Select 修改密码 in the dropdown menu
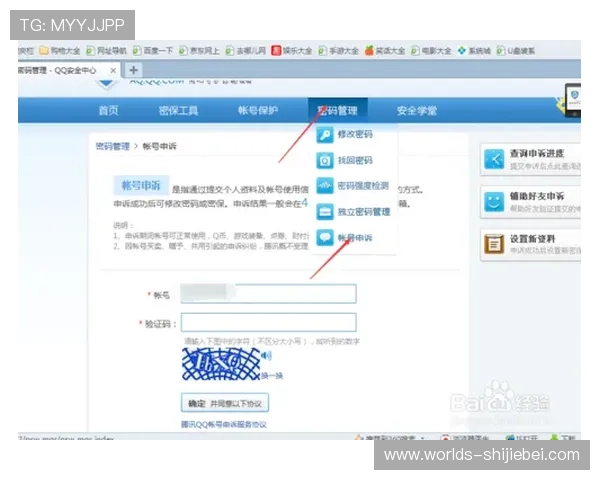 [x=355, y=134]
